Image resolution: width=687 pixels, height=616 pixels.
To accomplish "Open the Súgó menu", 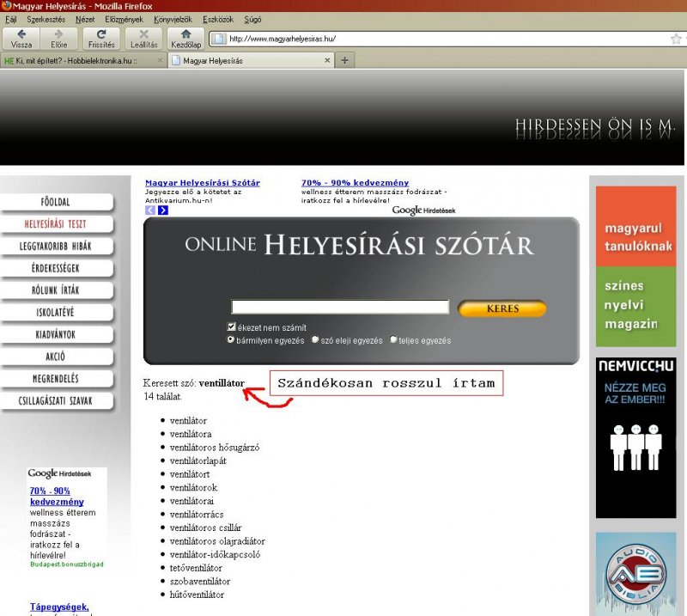I will tap(252, 19).
